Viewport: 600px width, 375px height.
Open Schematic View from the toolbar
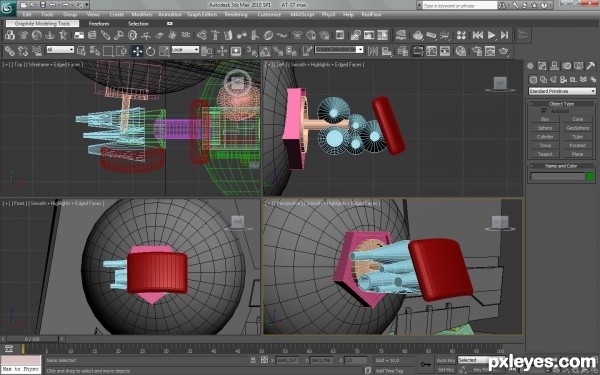coord(445,51)
